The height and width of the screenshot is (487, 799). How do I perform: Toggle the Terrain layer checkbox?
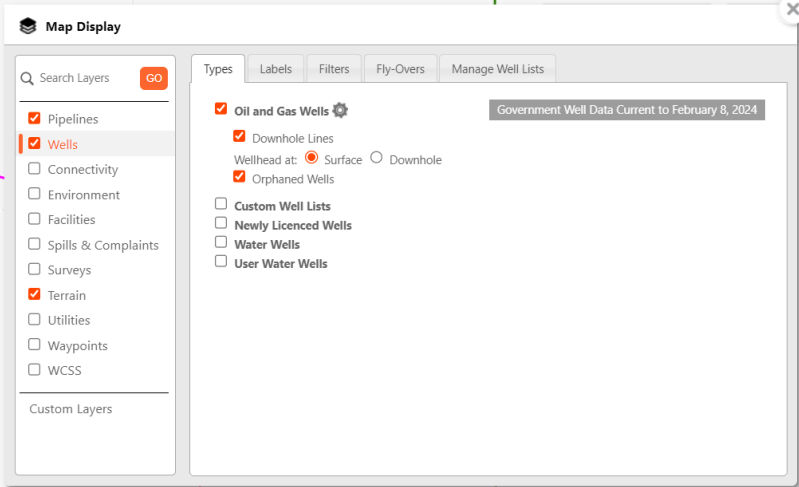tap(35, 295)
